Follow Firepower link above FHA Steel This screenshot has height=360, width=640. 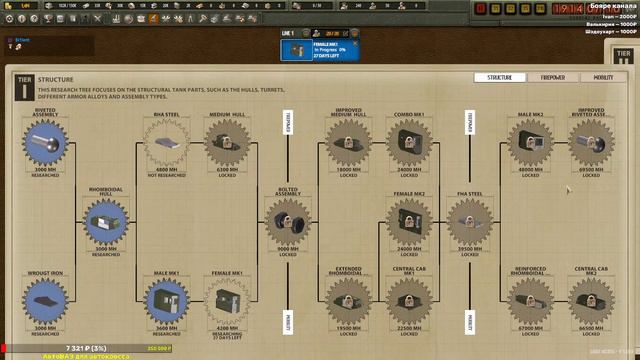pyautogui.click(x=470, y=122)
